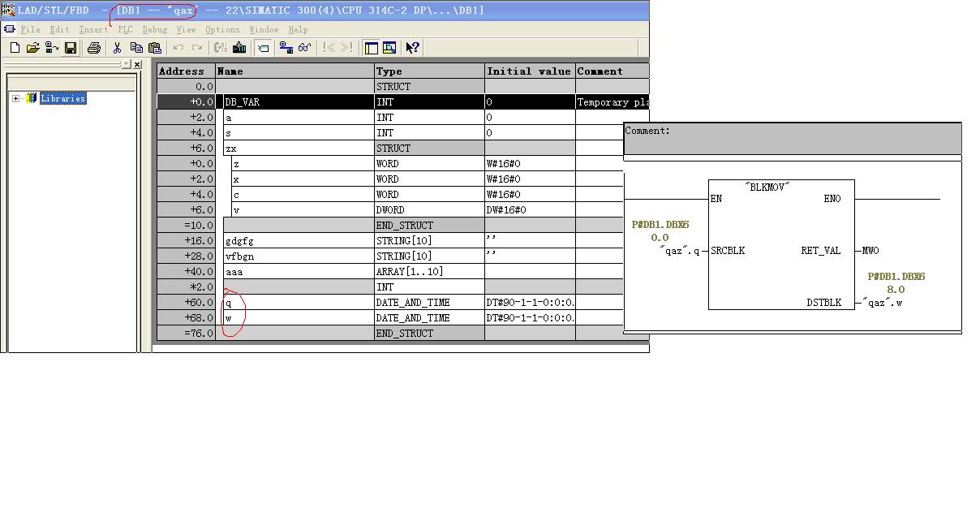Open the Window menu
The height and width of the screenshot is (517, 980).
264,29
